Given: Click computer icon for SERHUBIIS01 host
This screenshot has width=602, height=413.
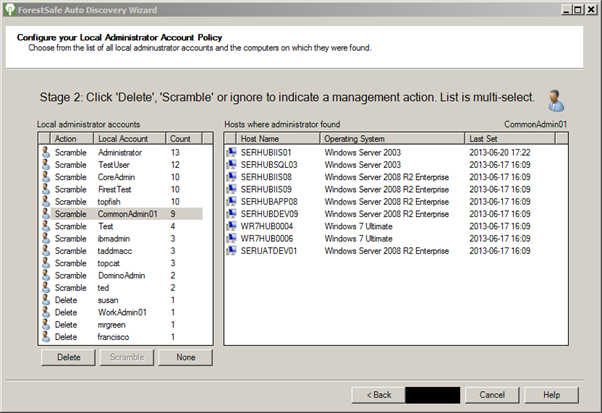Looking at the screenshot, I should (x=232, y=152).
